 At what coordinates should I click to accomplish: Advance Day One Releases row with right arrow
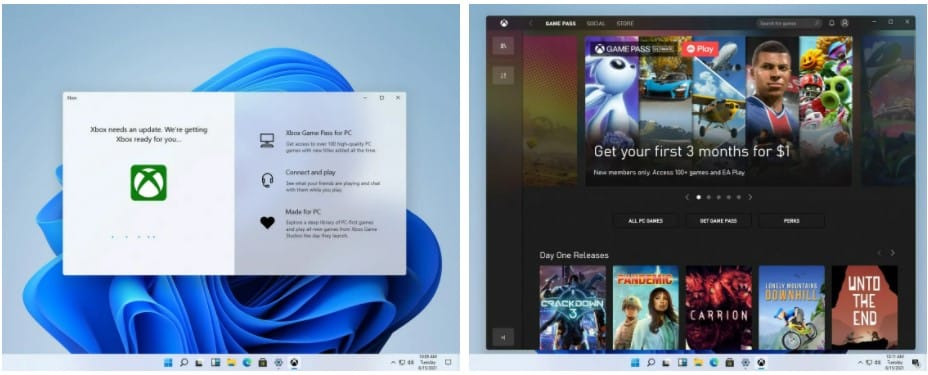[892, 253]
